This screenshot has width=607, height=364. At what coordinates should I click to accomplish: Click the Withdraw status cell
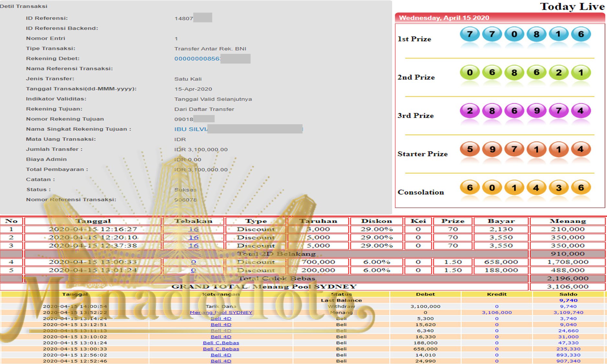341,306
